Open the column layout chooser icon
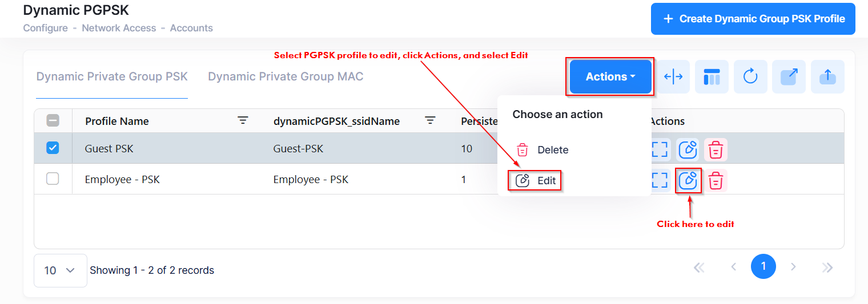Screen dimensions: 868x304 712,77
